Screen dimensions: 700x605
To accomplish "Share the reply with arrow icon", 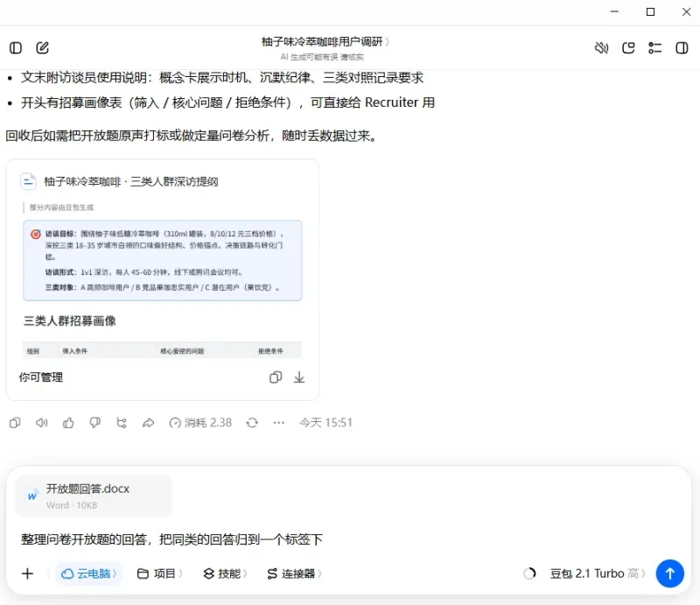I will [x=148, y=423].
